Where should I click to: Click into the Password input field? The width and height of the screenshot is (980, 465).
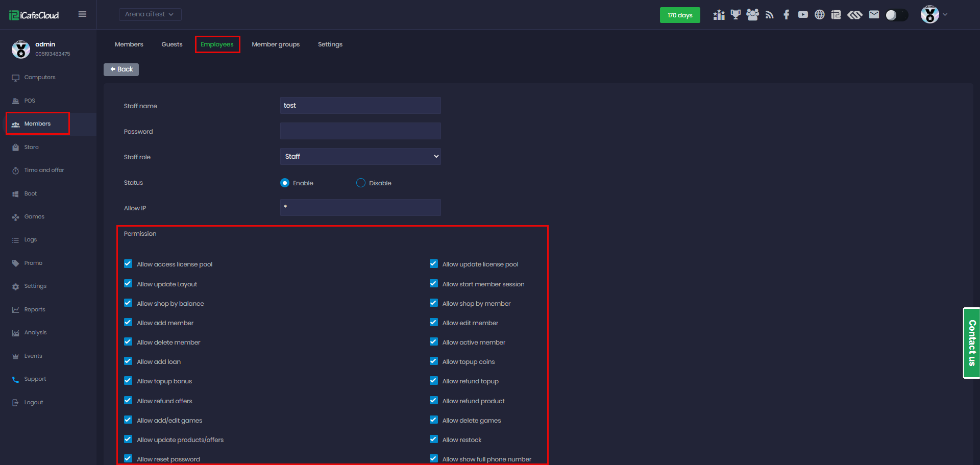coord(360,131)
